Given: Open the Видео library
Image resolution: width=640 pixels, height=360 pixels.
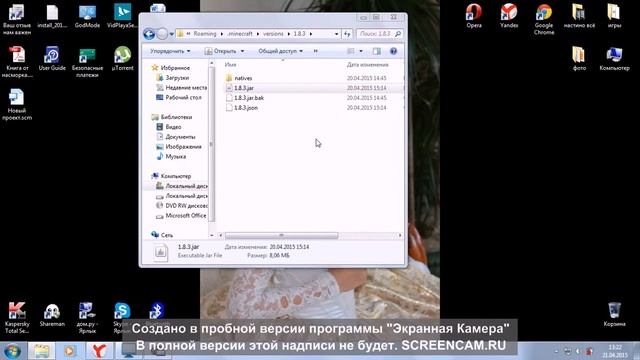Looking at the screenshot, I should (x=173, y=127).
